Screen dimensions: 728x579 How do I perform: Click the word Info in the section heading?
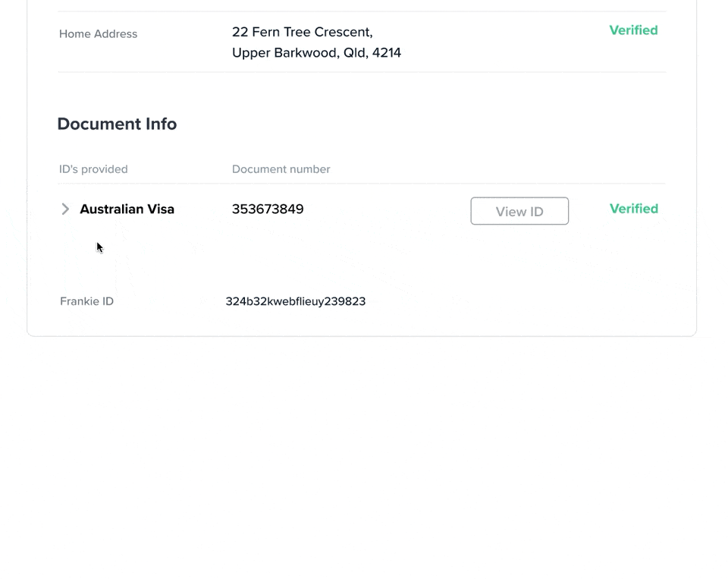(x=159, y=124)
